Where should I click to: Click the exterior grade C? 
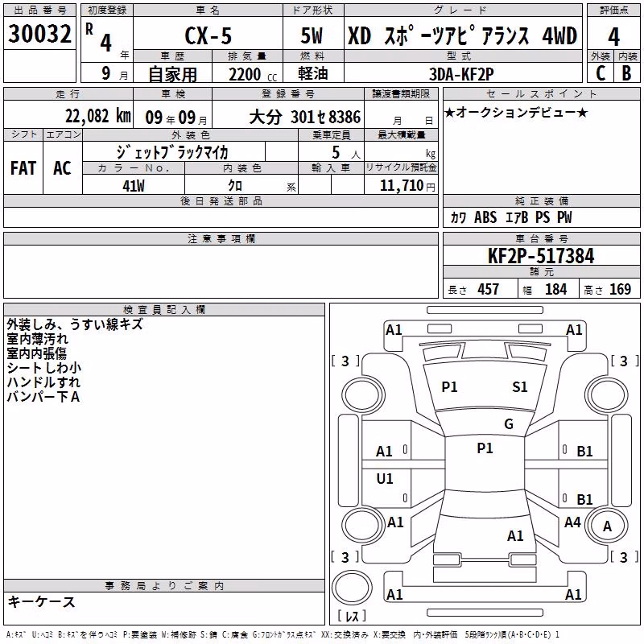pos(601,73)
